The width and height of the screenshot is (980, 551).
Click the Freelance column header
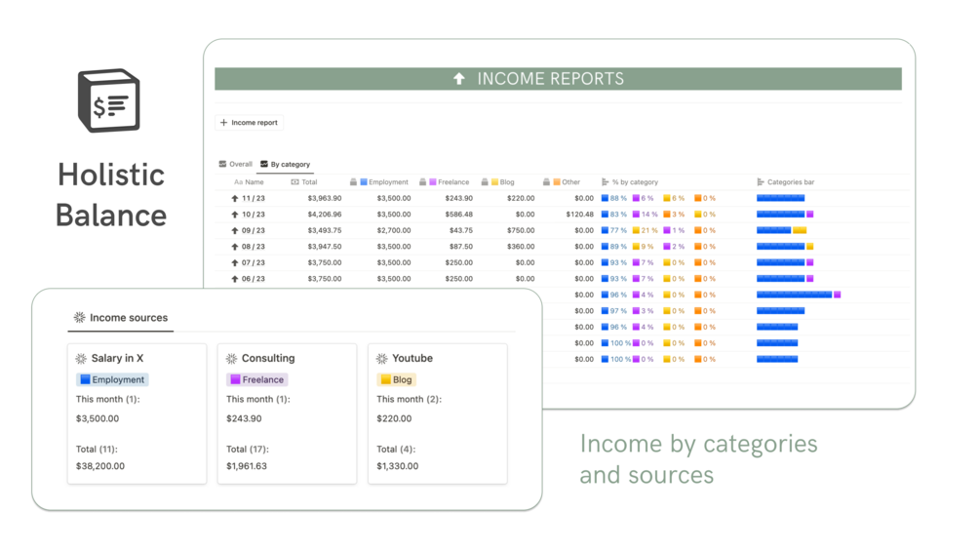click(x=445, y=182)
